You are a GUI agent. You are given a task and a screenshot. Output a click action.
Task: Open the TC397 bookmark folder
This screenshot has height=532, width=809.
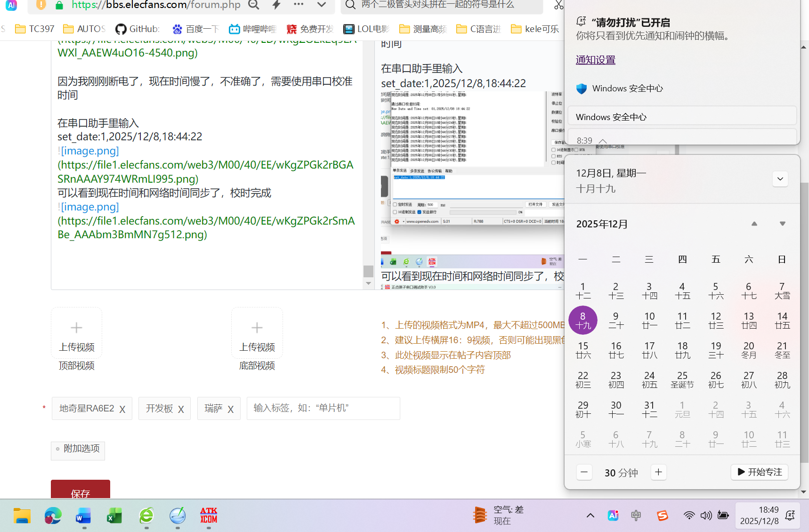[35, 29]
